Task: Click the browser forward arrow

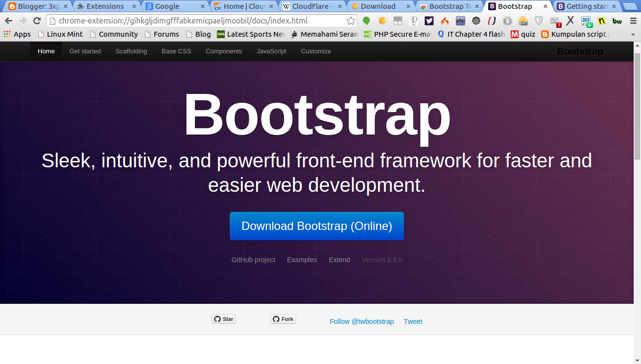Action: [23, 21]
